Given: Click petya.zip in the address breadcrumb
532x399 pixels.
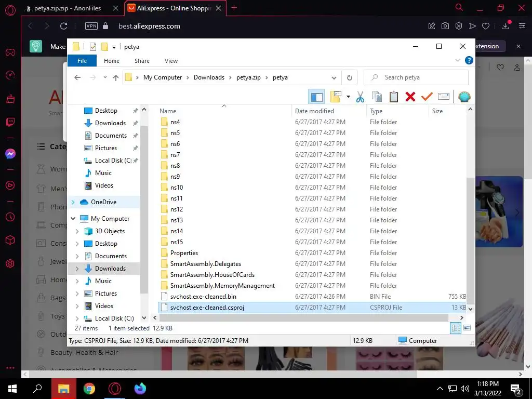Looking at the screenshot, I should coord(248,77).
